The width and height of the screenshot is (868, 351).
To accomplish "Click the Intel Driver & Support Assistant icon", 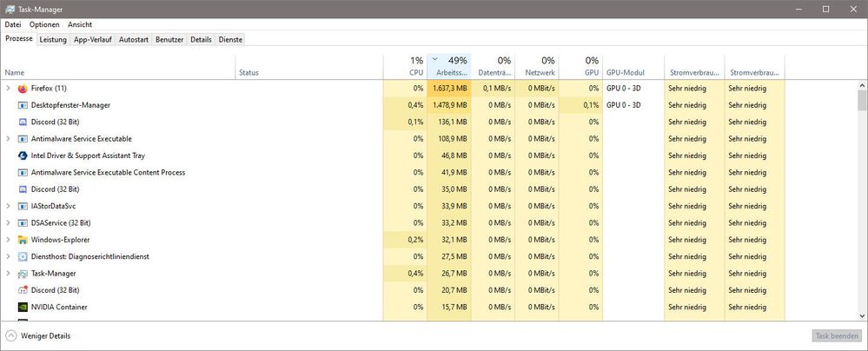I will click(x=23, y=156).
